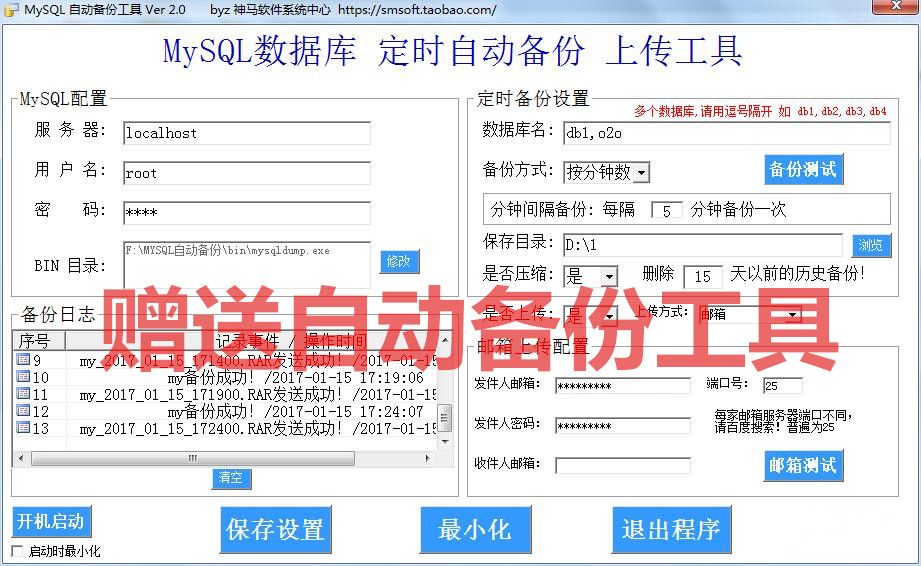The height and width of the screenshot is (566, 921).
Task: Enable the 启动时最小化 checkbox
Action: coord(18,551)
